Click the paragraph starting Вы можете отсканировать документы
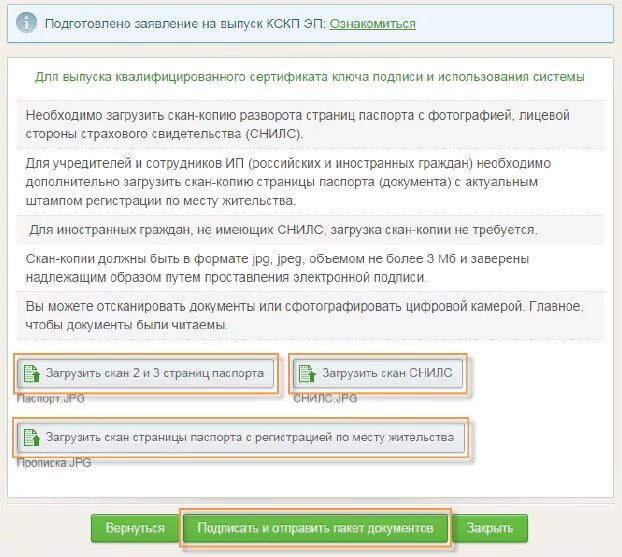622x557 pixels. click(304, 316)
